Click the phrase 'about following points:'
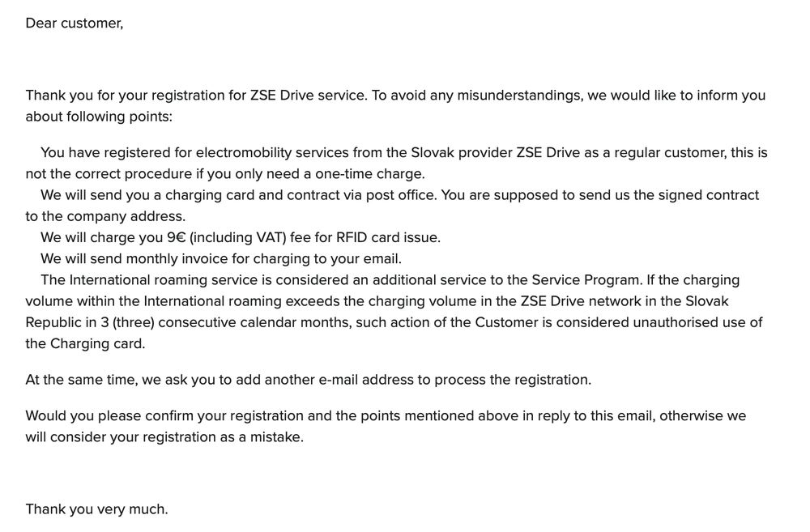Screen dimensions: 810x532 pos(99,117)
